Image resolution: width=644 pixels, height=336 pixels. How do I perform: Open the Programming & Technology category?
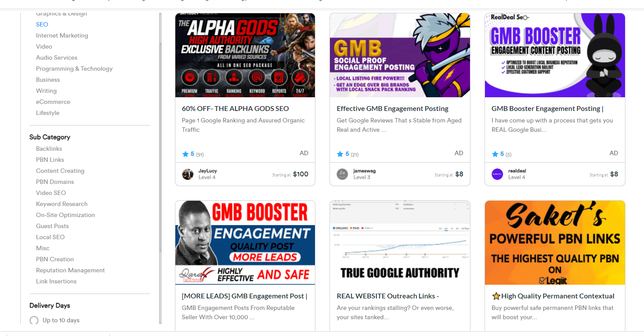pyautogui.click(x=74, y=69)
